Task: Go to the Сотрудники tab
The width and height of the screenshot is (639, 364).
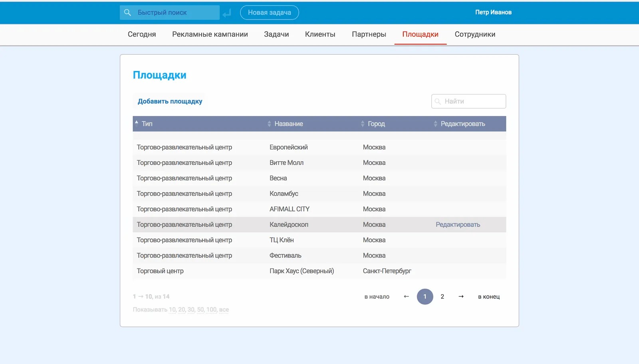Action: [475, 34]
